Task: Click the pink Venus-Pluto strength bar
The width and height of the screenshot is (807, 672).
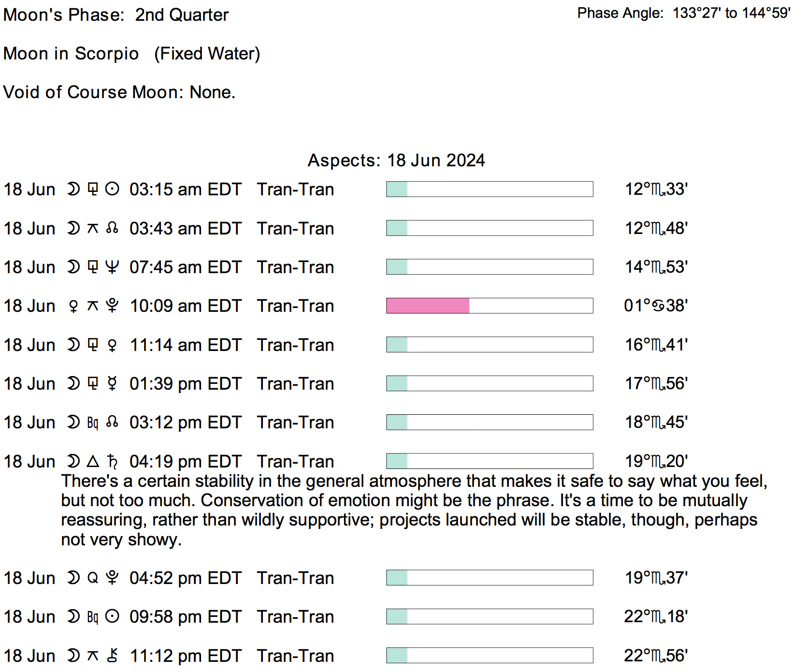Action: 428,306
